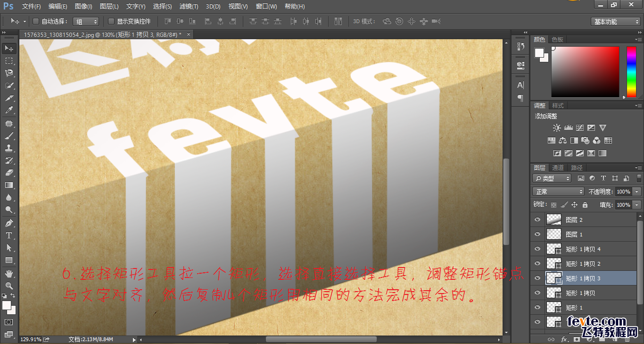Select the Clone Stamp tool

[9, 148]
